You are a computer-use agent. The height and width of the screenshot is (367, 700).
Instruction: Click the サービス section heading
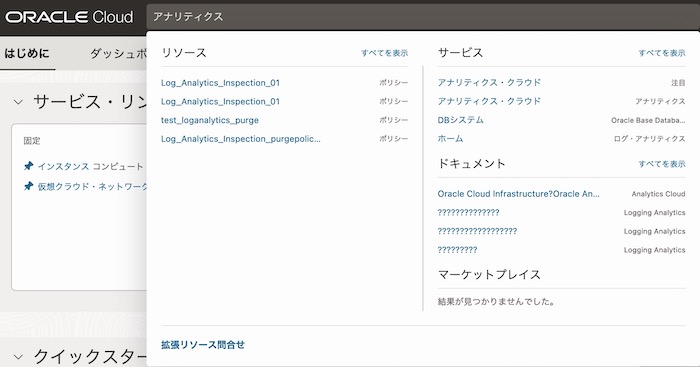(x=460, y=53)
